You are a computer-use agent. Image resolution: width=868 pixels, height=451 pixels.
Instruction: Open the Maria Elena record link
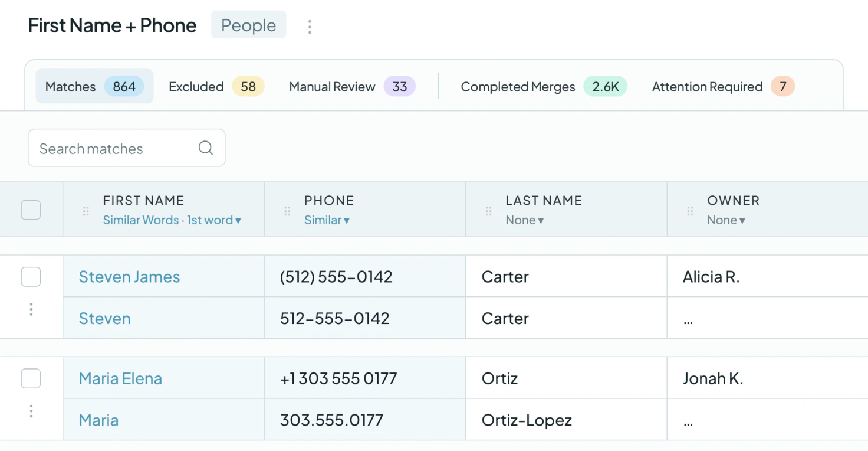[x=120, y=378]
